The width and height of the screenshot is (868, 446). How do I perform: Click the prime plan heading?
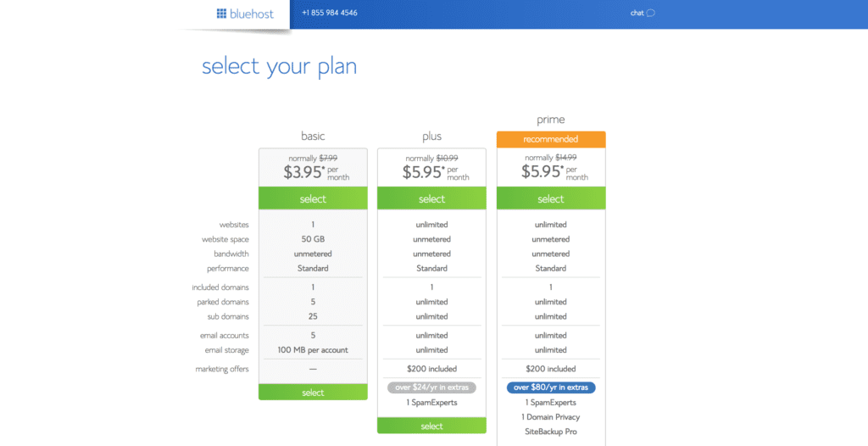coord(551,120)
